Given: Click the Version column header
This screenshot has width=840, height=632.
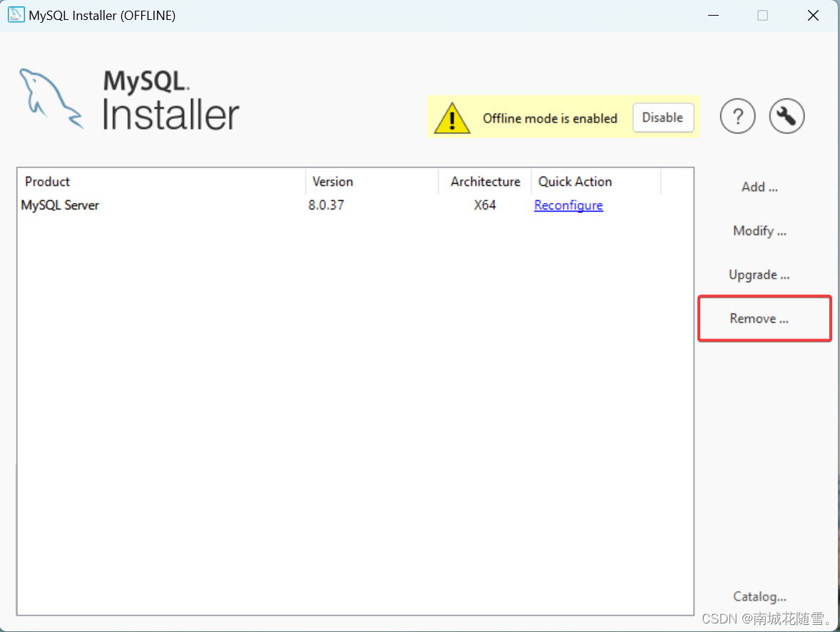Looking at the screenshot, I should tap(372, 182).
